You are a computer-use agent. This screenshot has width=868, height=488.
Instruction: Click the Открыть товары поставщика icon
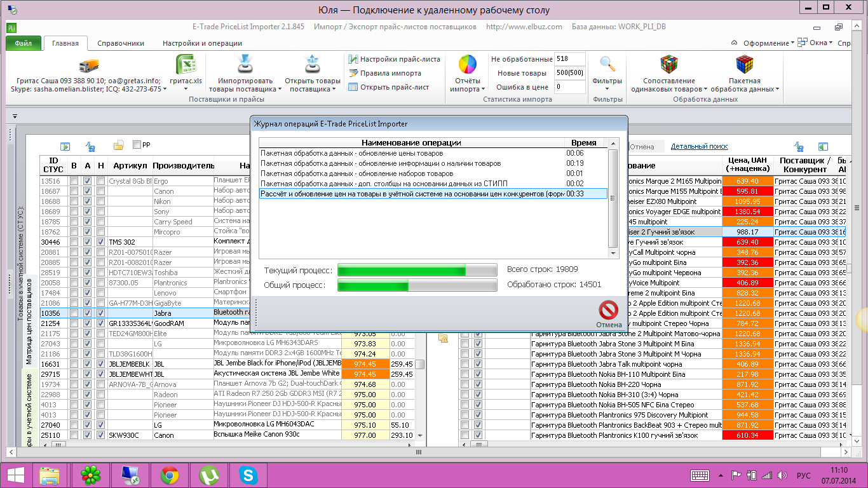pos(312,64)
